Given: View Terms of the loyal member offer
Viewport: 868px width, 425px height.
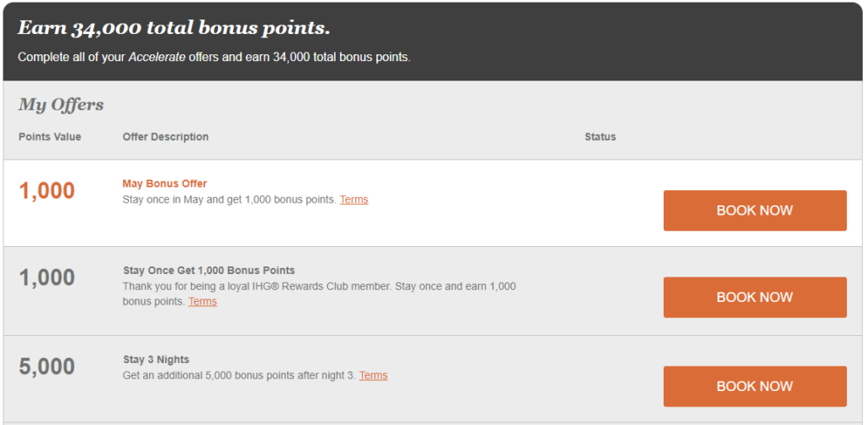Looking at the screenshot, I should (203, 301).
